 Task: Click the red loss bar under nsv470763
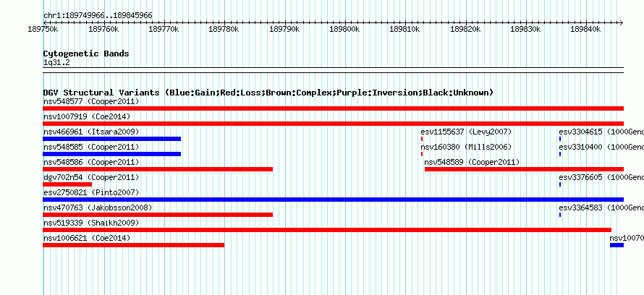[158, 215]
